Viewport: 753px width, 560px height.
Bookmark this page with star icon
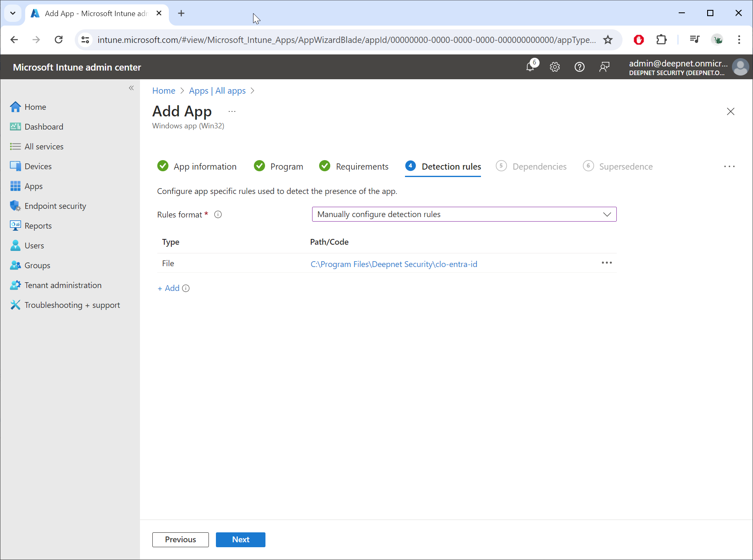[x=608, y=40]
